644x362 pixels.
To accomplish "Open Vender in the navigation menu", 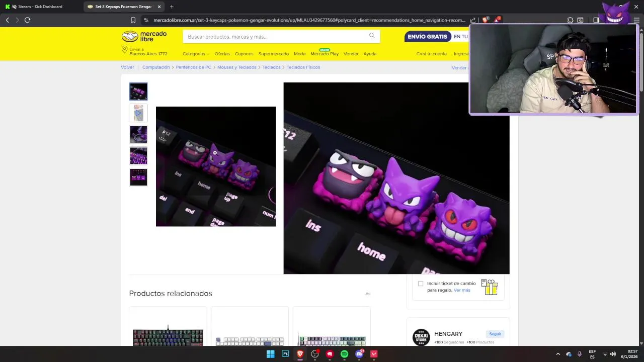I will tap(351, 54).
